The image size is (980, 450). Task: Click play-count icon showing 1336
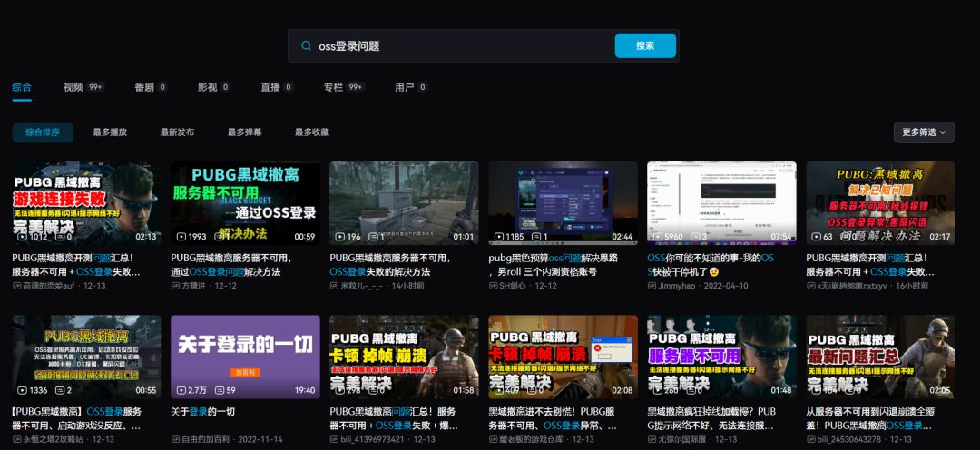(x=23, y=391)
